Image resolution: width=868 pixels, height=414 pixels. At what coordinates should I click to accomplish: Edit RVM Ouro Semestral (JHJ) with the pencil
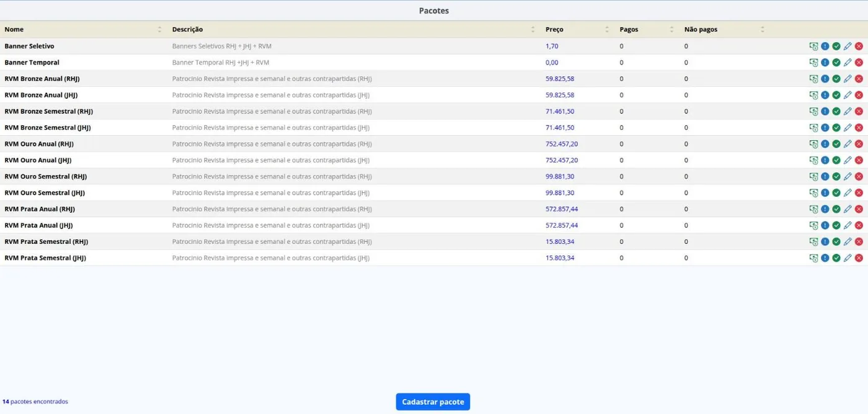click(x=848, y=192)
